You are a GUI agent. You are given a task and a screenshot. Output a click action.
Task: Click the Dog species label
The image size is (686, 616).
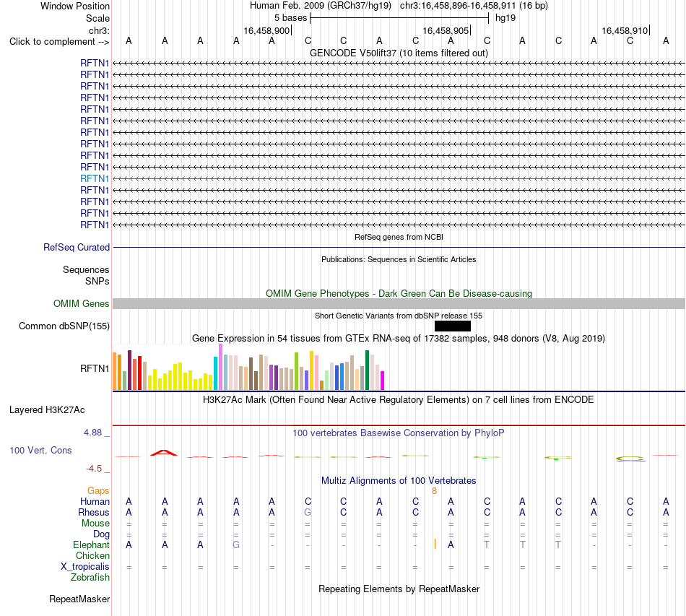tap(102, 534)
